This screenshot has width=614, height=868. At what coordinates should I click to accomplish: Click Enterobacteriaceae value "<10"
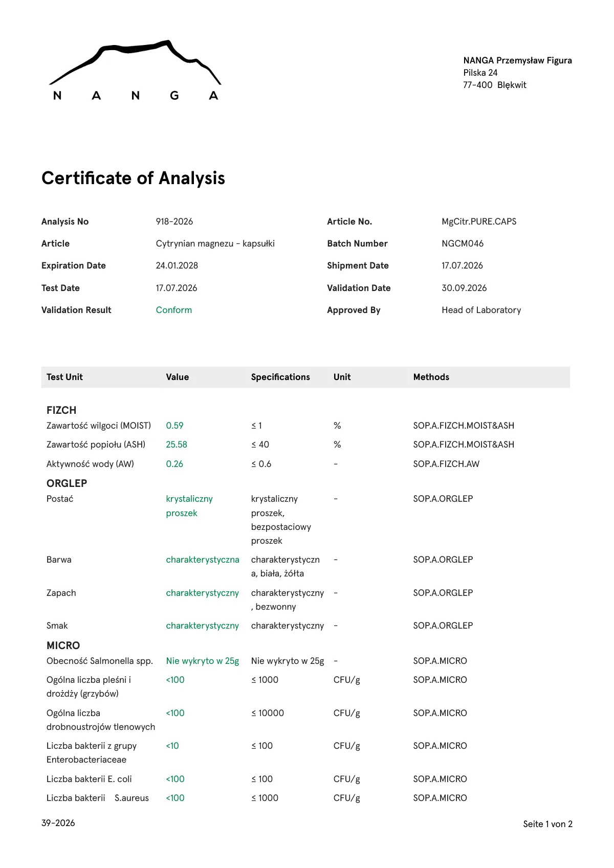pyautogui.click(x=172, y=746)
